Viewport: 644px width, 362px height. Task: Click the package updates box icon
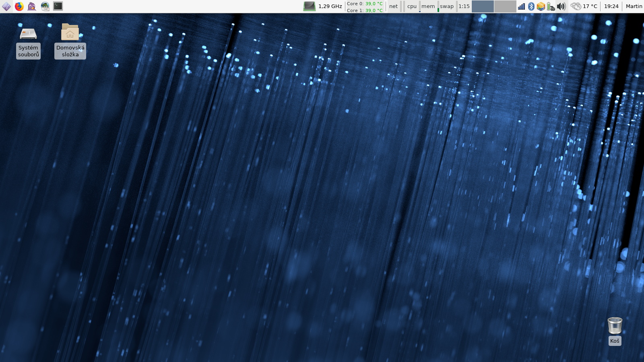[x=541, y=6]
